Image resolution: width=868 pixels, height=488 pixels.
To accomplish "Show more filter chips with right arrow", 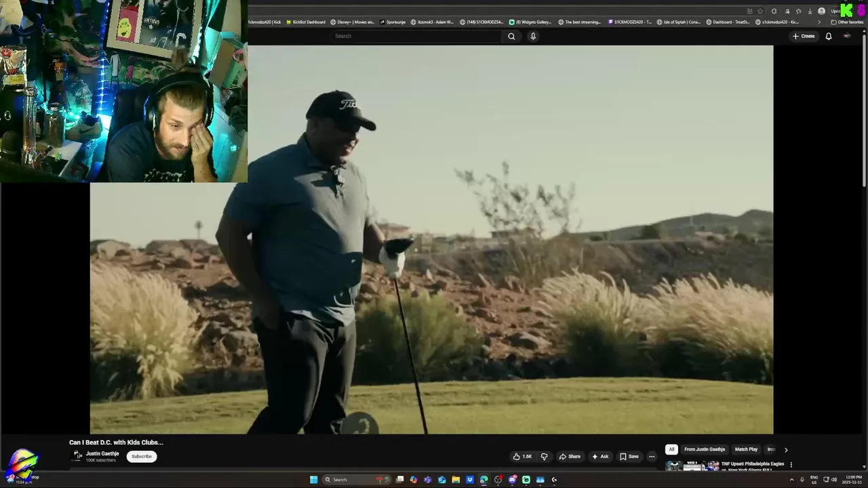I will tap(786, 449).
